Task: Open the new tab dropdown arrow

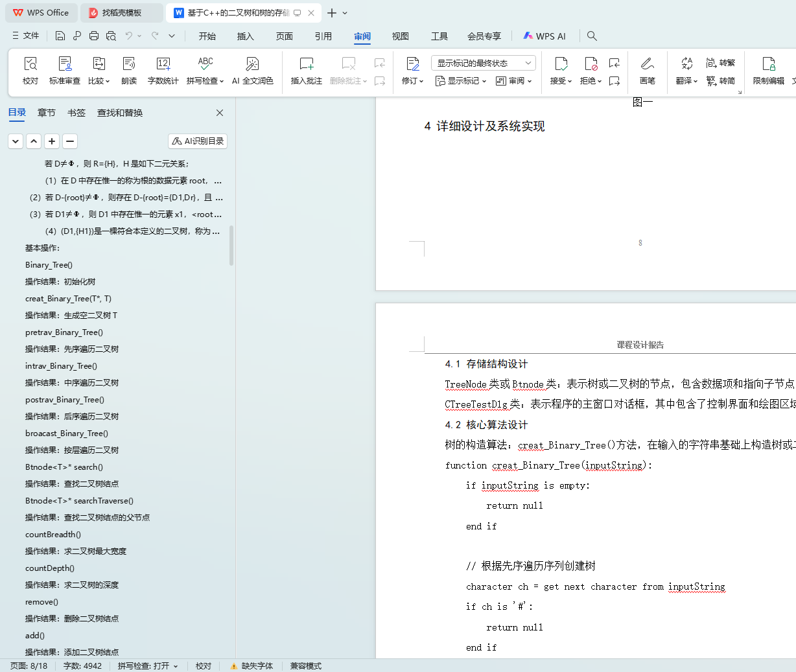Action: pos(345,13)
